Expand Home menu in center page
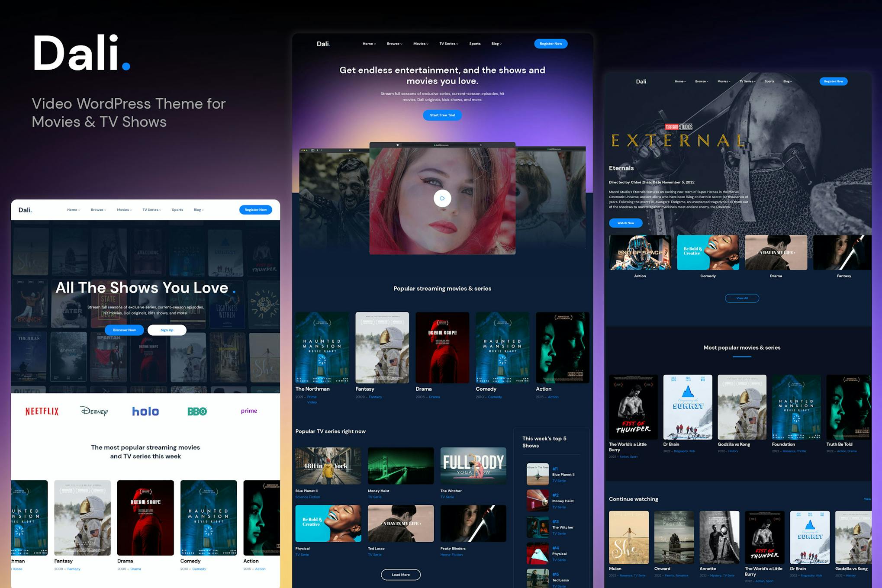The width and height of the screenshot is (882, 588). click(369, 44)
